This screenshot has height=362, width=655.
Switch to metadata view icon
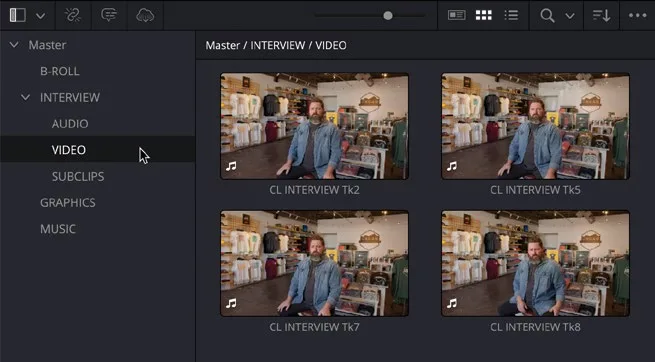pyautogui.click(x=457, y=15)
